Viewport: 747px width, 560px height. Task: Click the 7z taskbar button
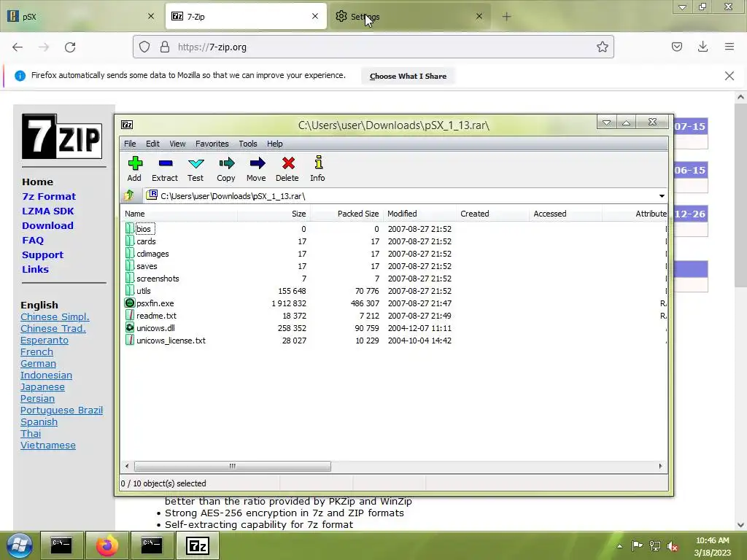(198, 545)
